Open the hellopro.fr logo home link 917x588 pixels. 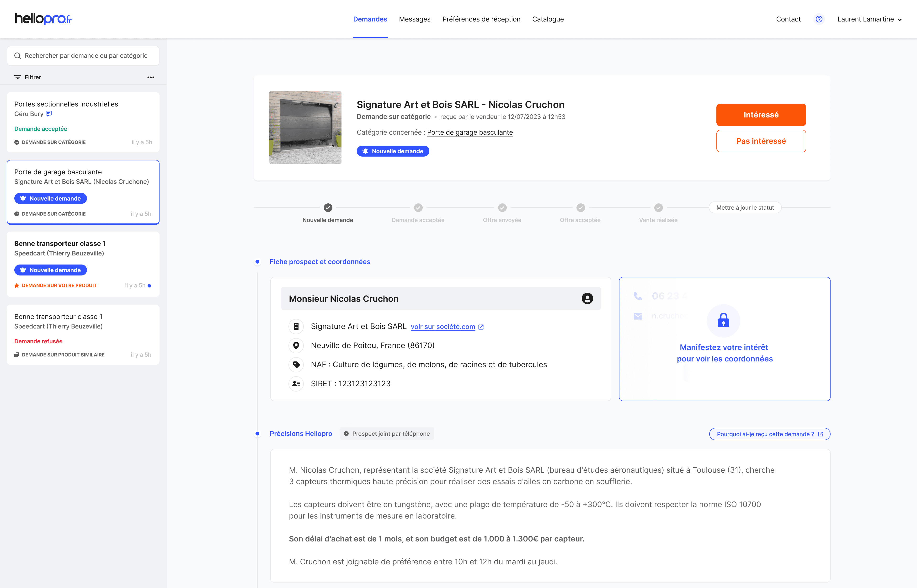coord(43,19)
